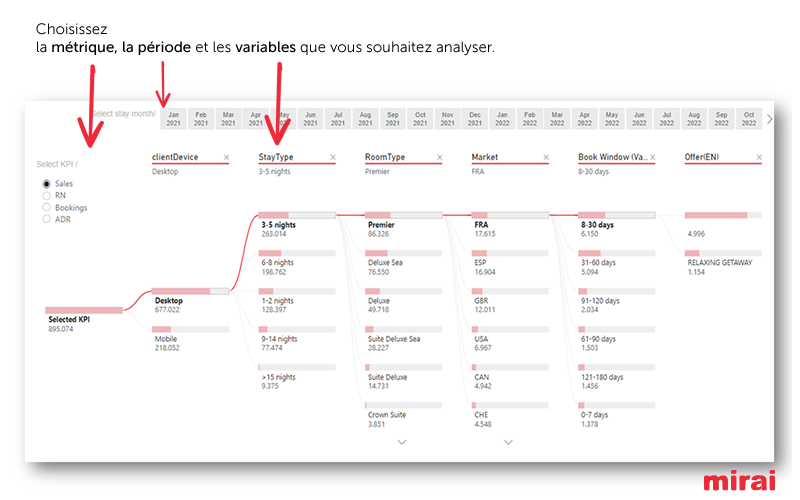Expand more Market entries with down chevron
The height and width of the screenshot is (500, 800).
coord(508,442)
